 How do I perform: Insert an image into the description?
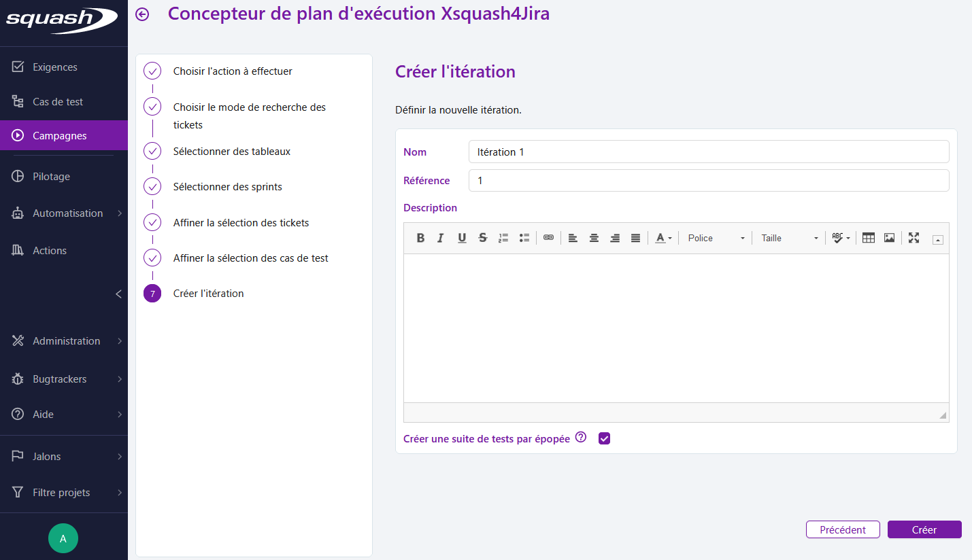[x=889, y=238]
